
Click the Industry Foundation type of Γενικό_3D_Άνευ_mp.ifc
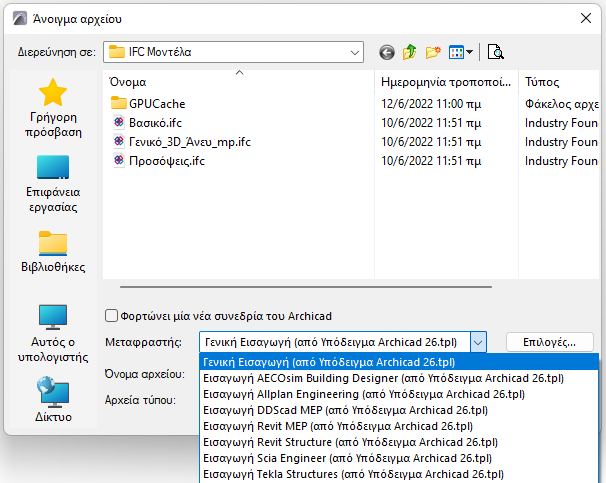click(x=562, y=142)
